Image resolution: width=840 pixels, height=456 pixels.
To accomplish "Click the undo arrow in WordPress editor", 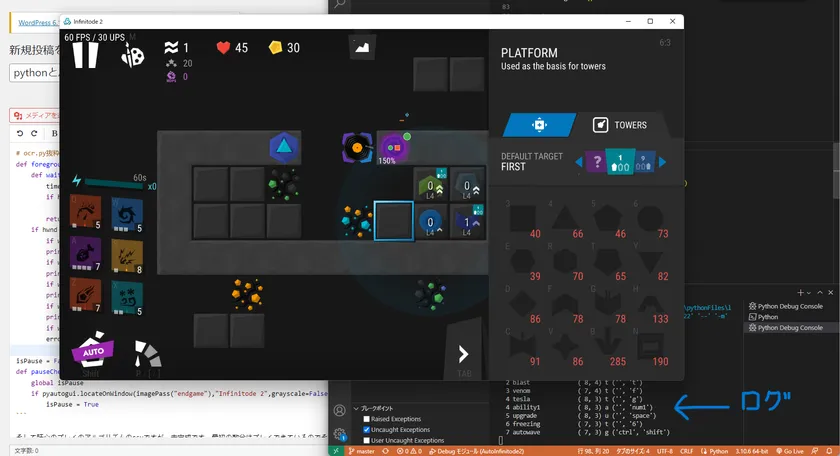I will point(20,133).
